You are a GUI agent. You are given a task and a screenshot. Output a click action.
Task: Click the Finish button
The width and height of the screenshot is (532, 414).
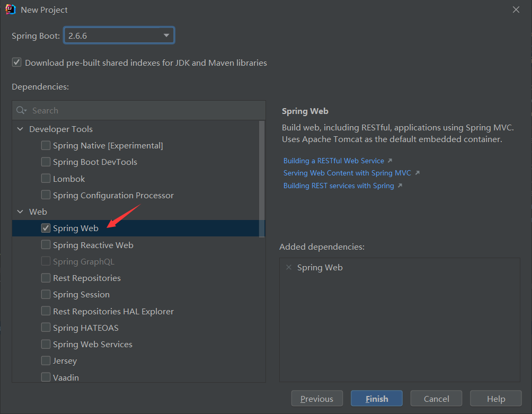(377, 399)
